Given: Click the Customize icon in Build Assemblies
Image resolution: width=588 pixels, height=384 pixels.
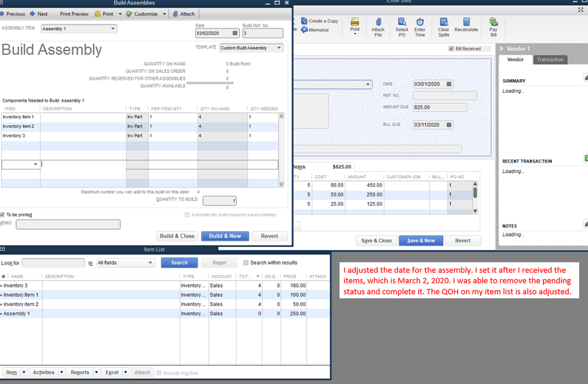Looking at the screenshot, I should [x=129, y=14].
